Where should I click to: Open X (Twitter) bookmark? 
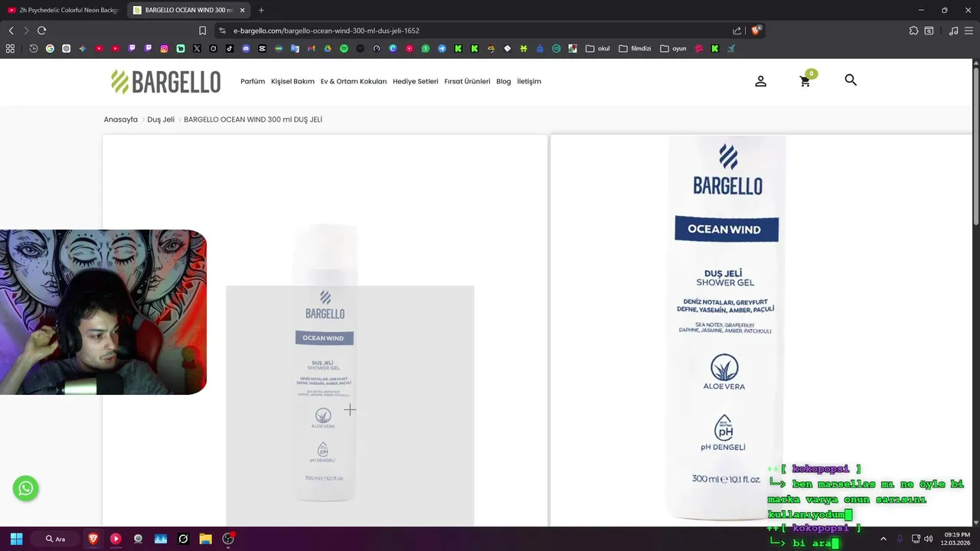(x=197, y=48)
